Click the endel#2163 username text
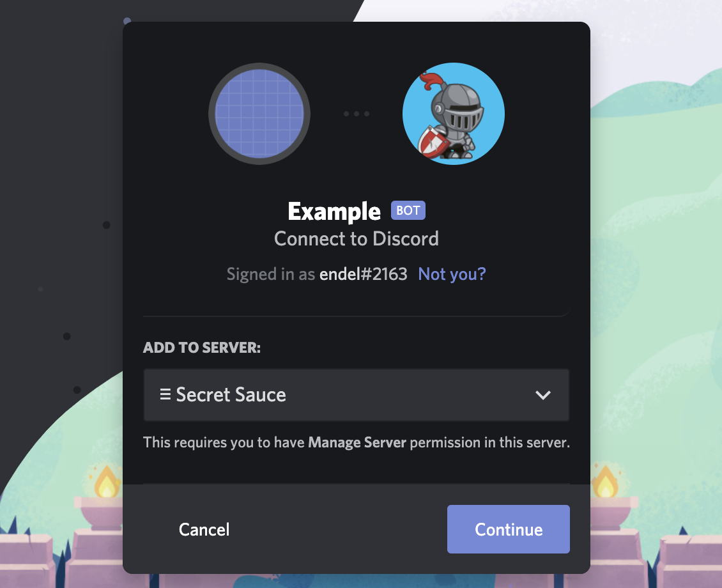This screenshot has height=588, width=722. (x=364, y=274)
